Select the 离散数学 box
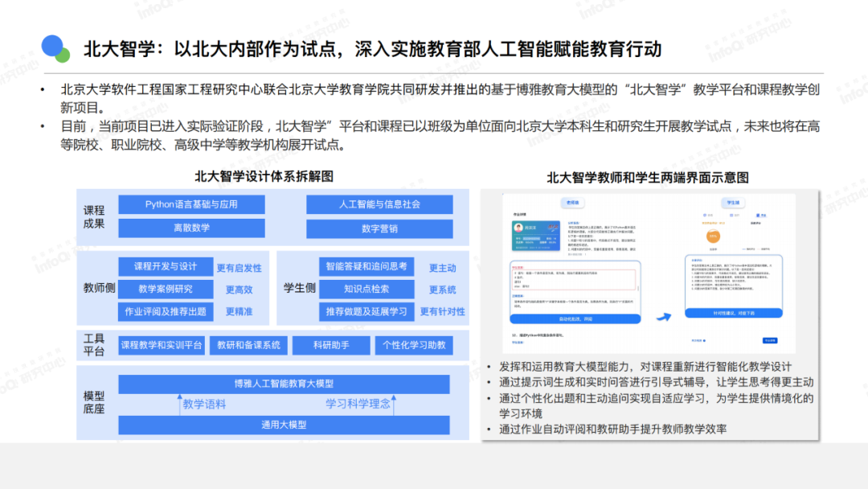This screenshot has height=489, width=868. [191, 228]
